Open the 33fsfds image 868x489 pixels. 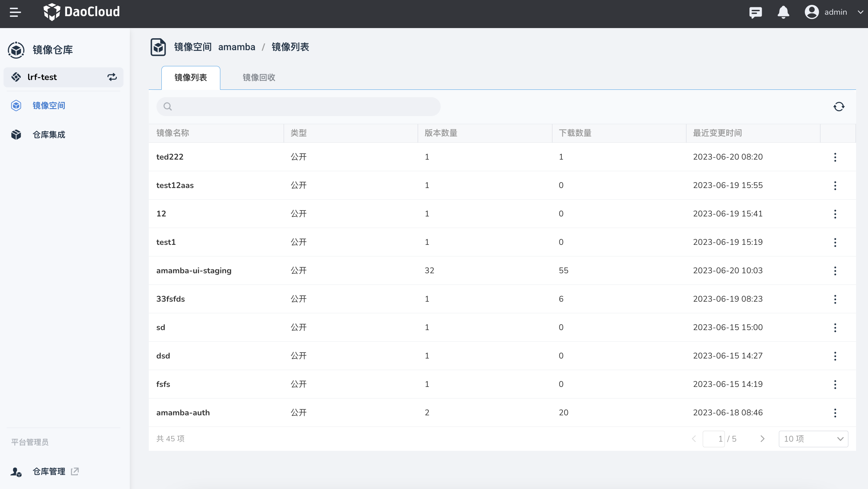coord(171,299)
